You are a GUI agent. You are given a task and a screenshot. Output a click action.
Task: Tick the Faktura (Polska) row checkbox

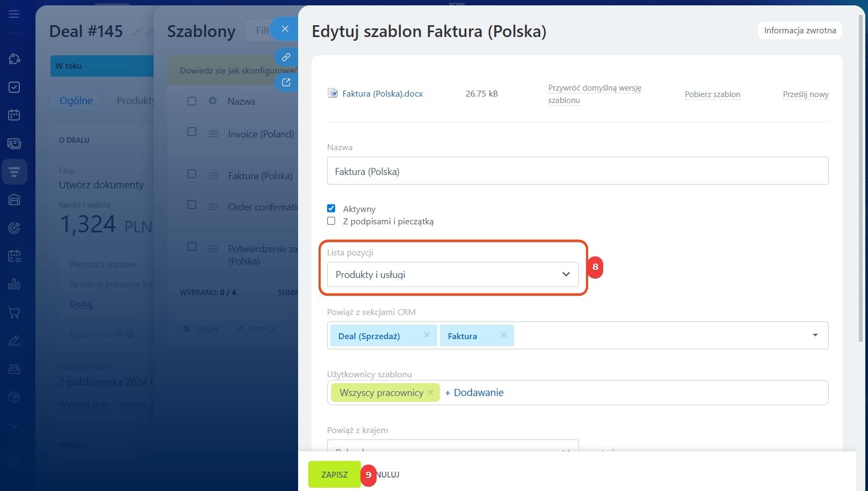192,173
